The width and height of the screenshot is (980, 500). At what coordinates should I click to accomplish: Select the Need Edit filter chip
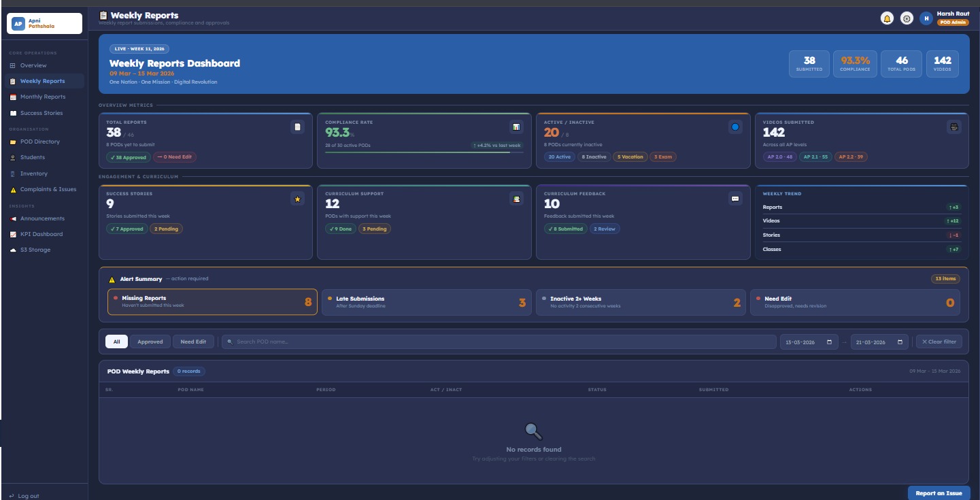click(x=193, y=341)
